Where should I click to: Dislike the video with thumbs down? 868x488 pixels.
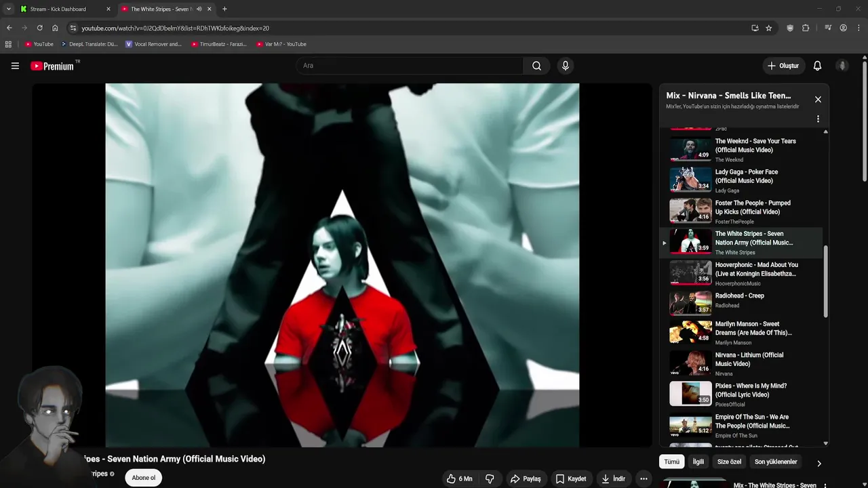(490, 479)
